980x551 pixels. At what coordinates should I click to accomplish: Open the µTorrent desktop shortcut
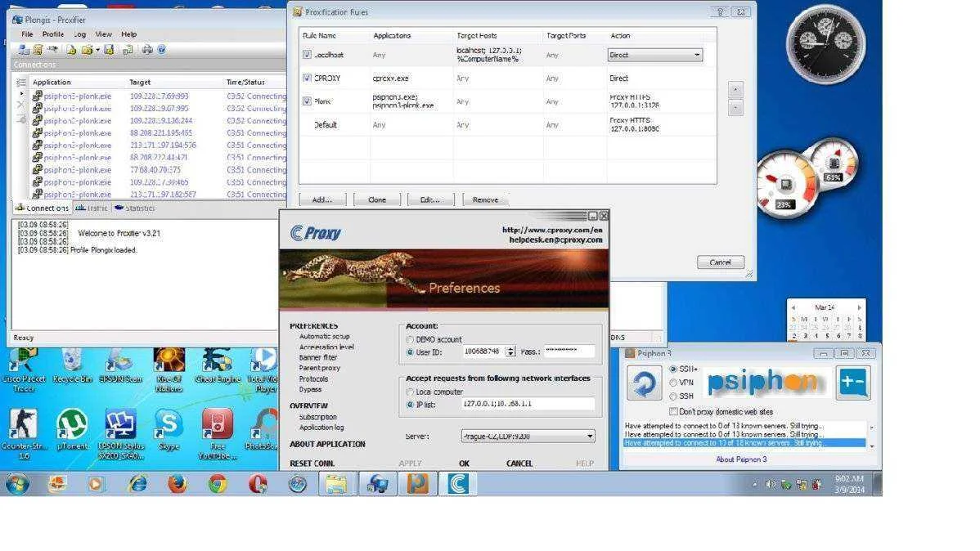pos(72,430)
